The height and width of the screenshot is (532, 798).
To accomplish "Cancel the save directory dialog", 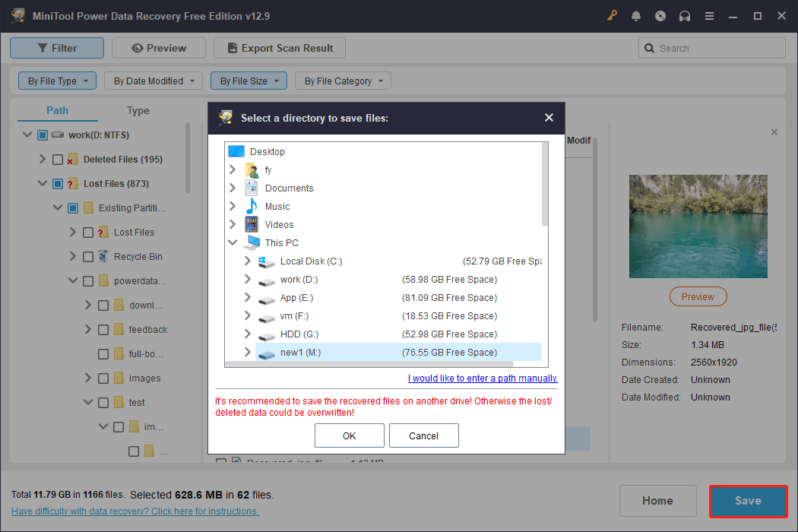I will point(423,435).
